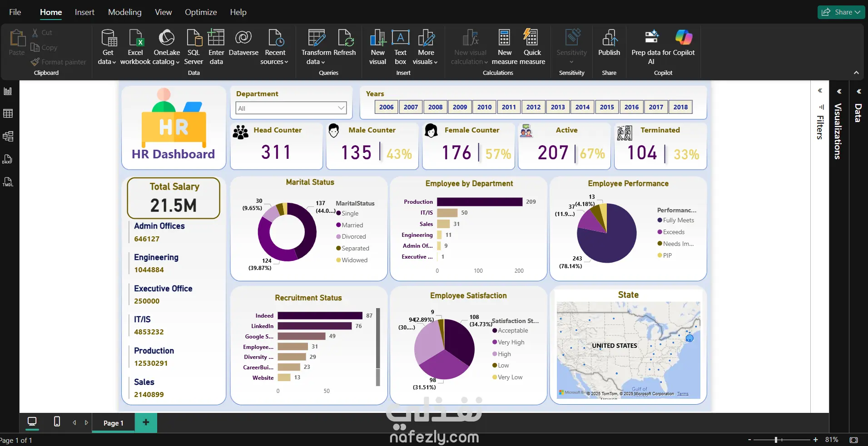Fit page to window icon

click(854, 440)
